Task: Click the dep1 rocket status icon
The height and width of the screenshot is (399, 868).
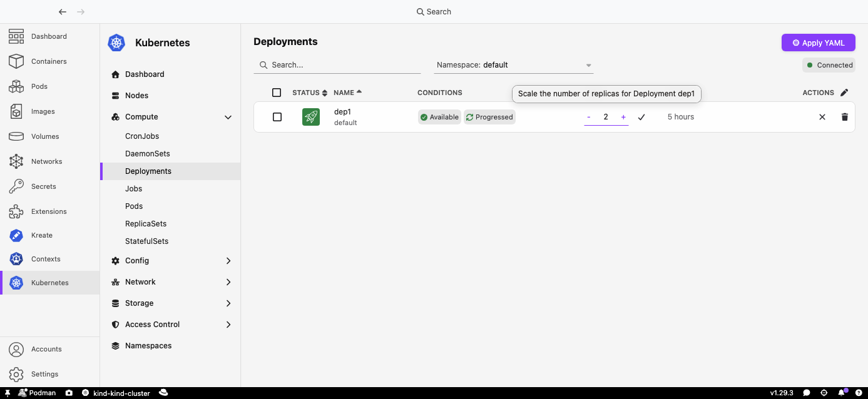Action: (311, 117)
